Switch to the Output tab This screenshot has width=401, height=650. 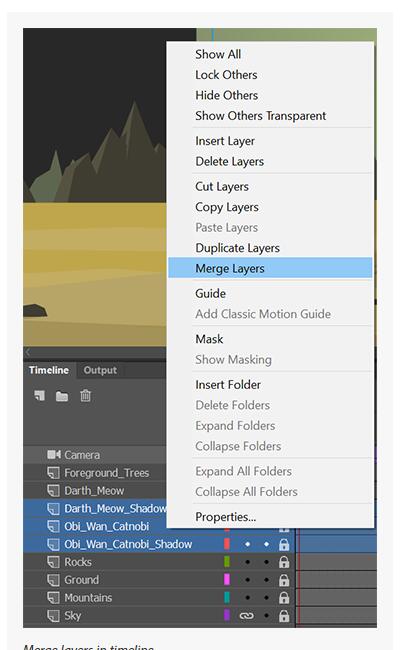pyautogui.click(x=100, y=370)
